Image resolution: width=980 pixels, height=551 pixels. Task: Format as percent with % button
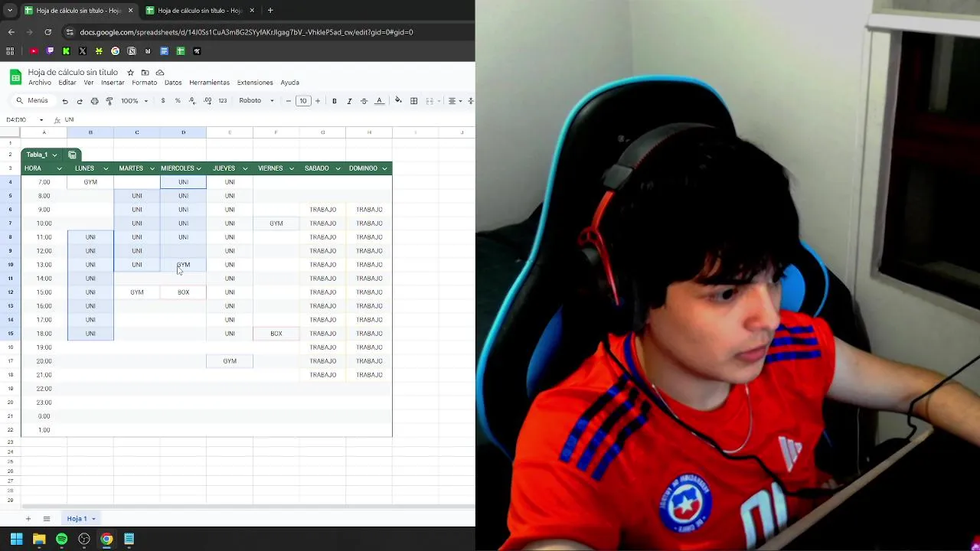point(178,101)
